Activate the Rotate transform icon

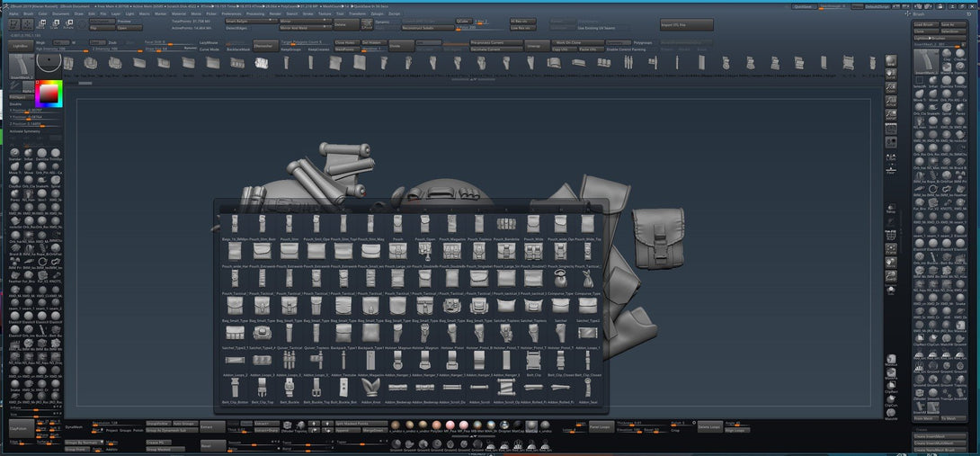(68, 23)
